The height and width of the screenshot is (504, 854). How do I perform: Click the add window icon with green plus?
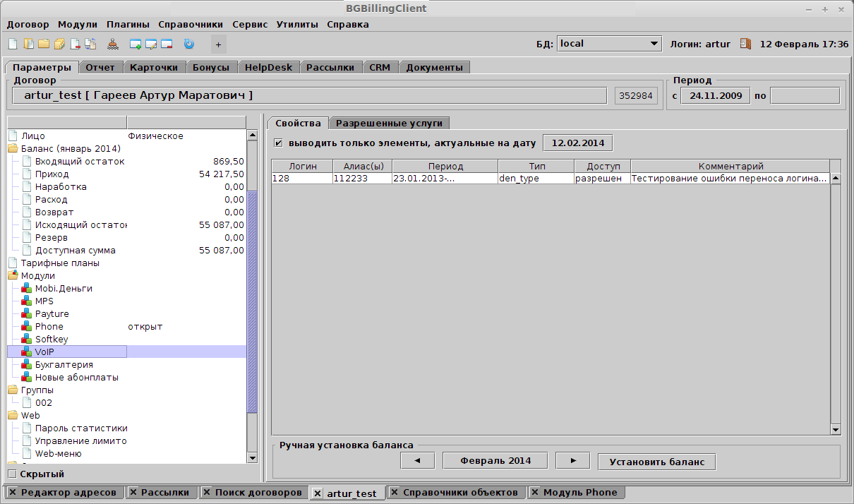pyautogui.click(x=136, y=44)
